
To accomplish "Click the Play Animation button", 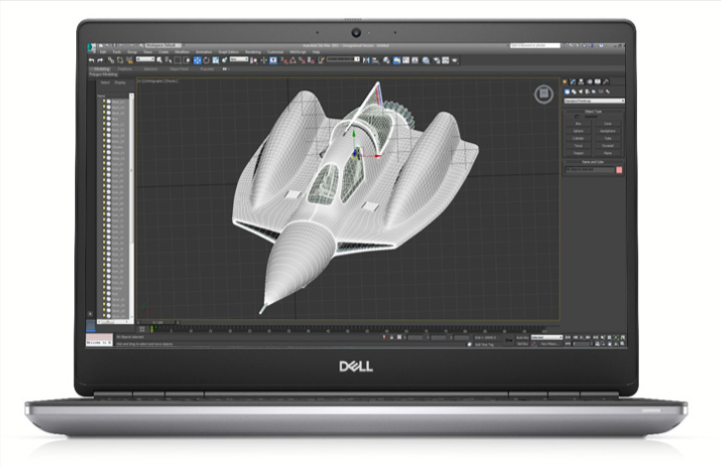I will click(583, 337).
